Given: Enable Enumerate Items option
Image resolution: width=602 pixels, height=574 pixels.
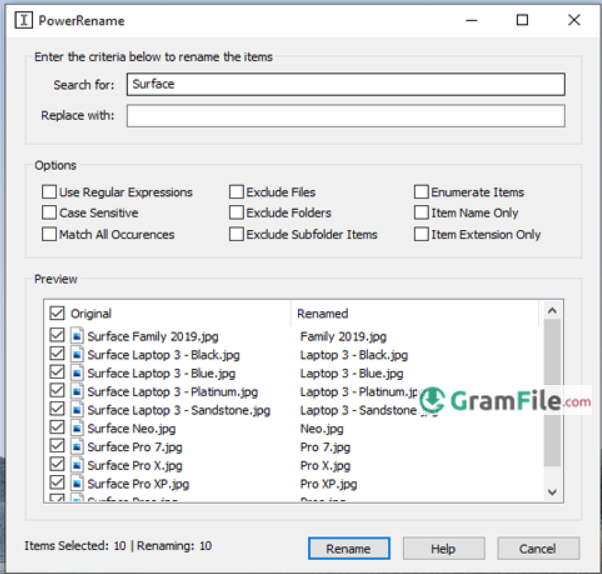Looking at the screenshot, I should point(422,192).
